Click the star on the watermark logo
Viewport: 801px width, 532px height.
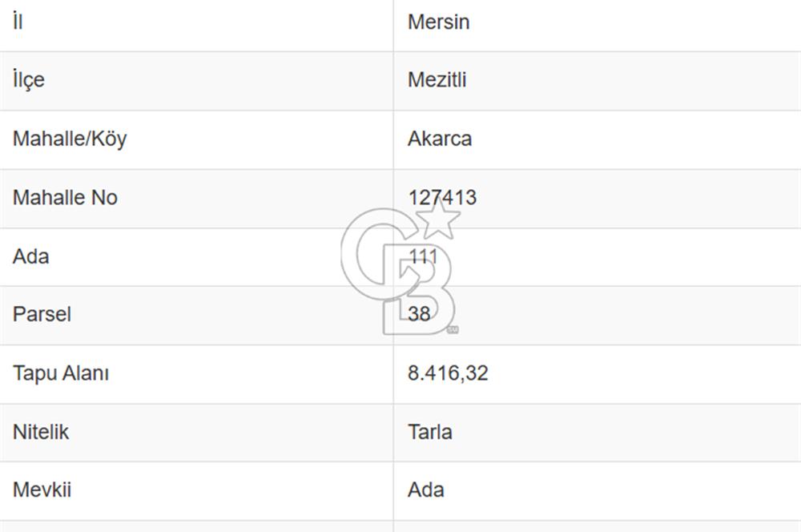click(439, 217)
